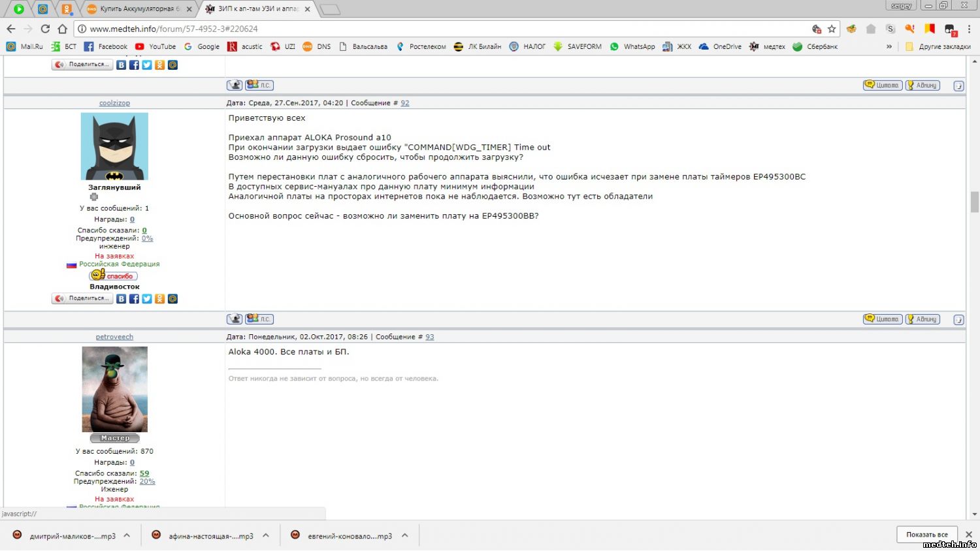Share coolzicop's post on Twitter icon
This screenshot has width=980, height=551.
point(147,299)
